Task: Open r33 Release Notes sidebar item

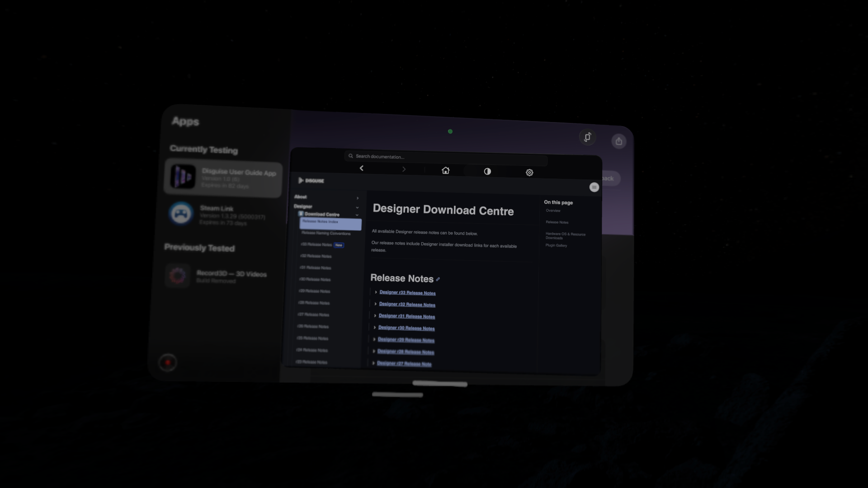Action: click(316, 244)
